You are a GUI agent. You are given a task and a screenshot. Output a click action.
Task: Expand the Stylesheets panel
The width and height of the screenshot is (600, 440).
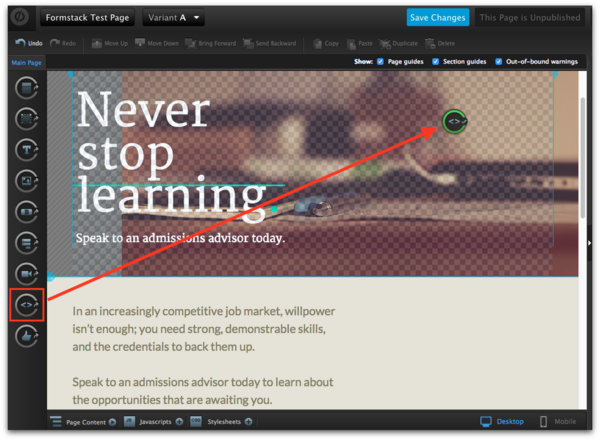click(220, 422)
